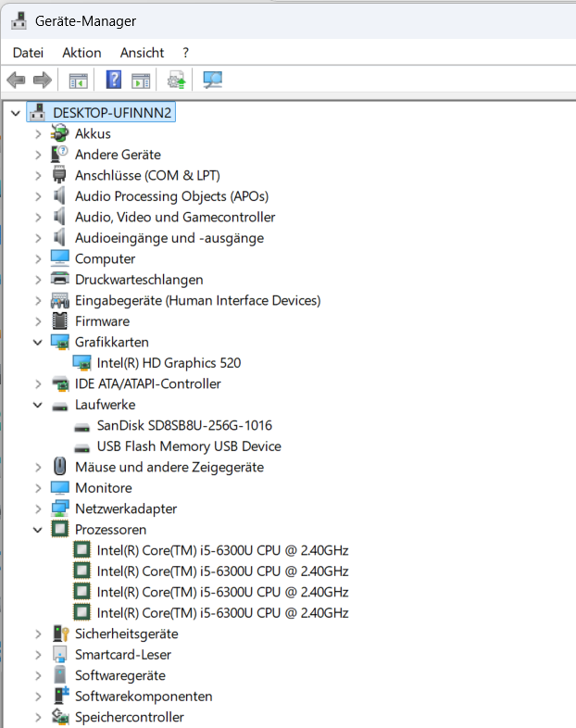Screen dimensions: 576x728
Task: Collapse the Grafikkarten category
Action: 38,343
